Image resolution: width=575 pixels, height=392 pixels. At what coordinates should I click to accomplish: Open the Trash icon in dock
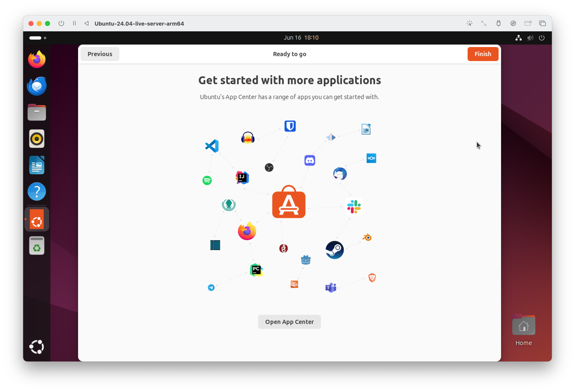pyautogui.click(x=37, y=246)
